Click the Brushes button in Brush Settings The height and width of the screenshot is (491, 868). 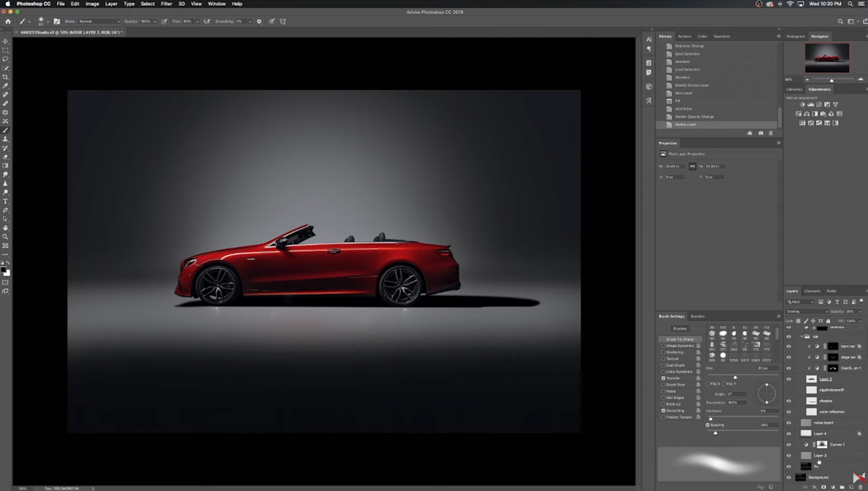tap(680, 328)
